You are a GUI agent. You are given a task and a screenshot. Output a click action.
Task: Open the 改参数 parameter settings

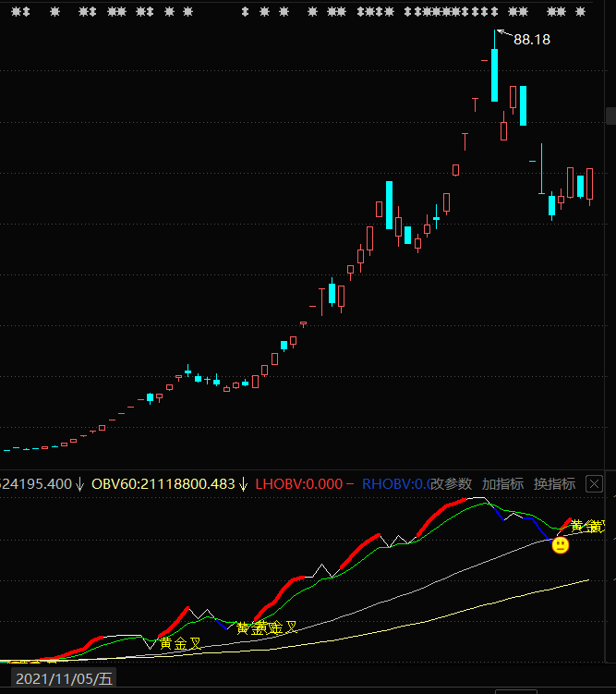point(451,484)
